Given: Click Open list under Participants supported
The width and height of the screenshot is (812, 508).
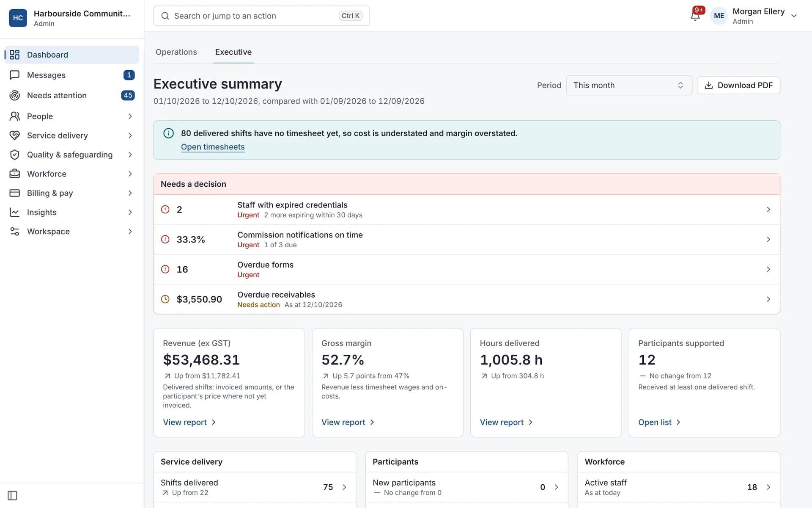Looking at the screenshot, I should pos(659,422).
